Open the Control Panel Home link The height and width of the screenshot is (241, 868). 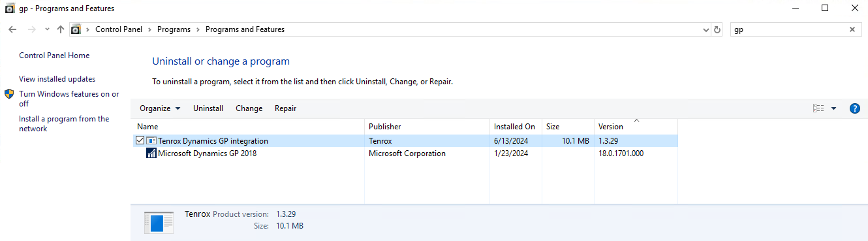pyautogui.click(x=54, y=56)
